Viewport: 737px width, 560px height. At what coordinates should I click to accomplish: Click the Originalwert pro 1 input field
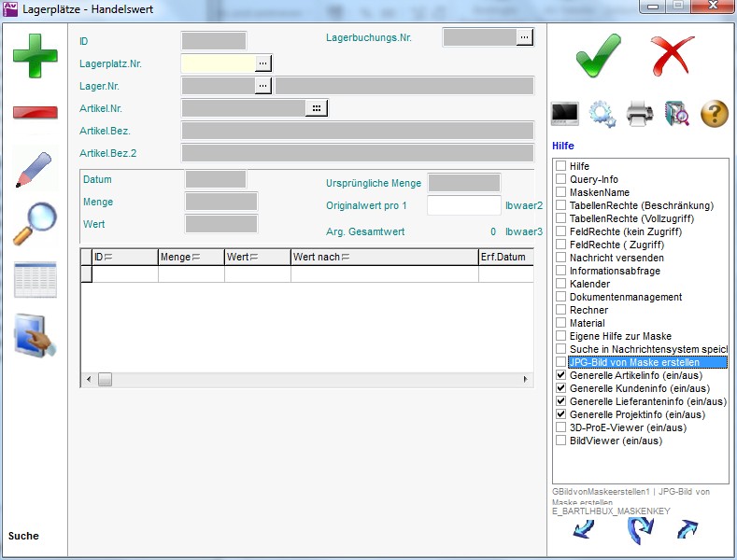point(463,205)
